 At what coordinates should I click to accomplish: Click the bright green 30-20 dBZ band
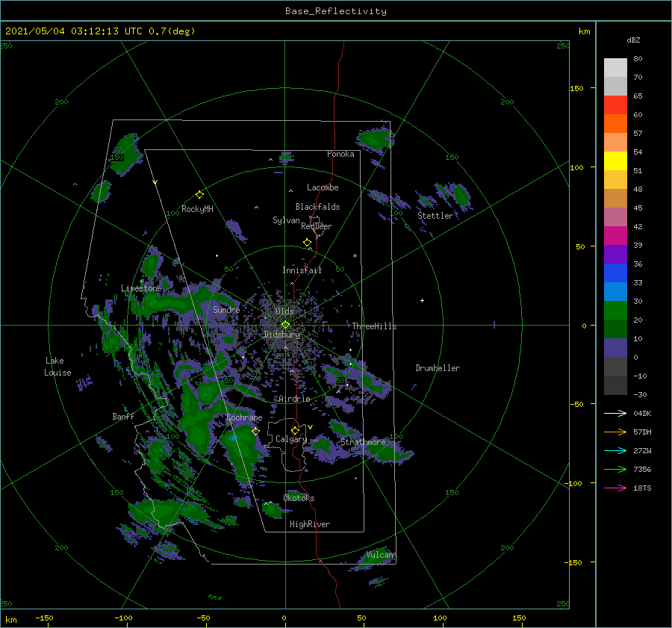[615, 311]
